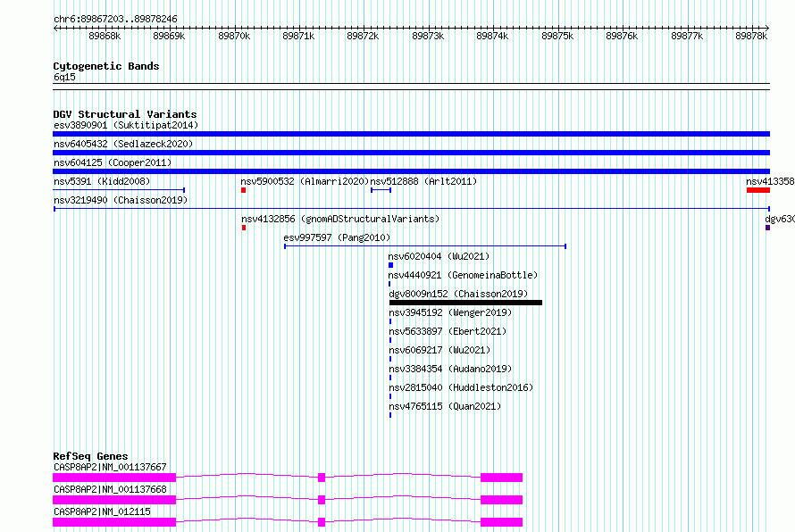Click the 89872k ruler tick label
The height and width of the screenshot is (532, 795).
click(363, 36)
